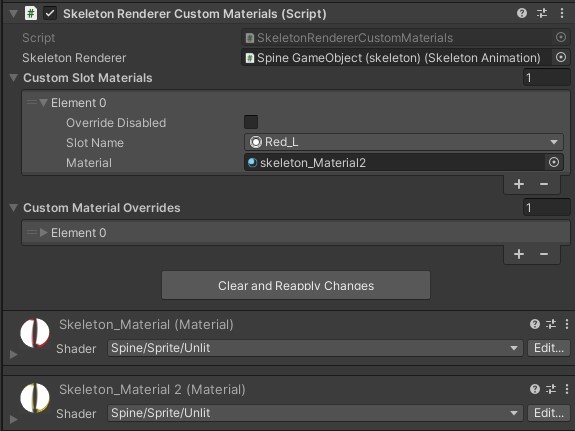Collapse the Custom Slot Materials list
The height and width of the screenshot is (431, 575).
[14, 78]
